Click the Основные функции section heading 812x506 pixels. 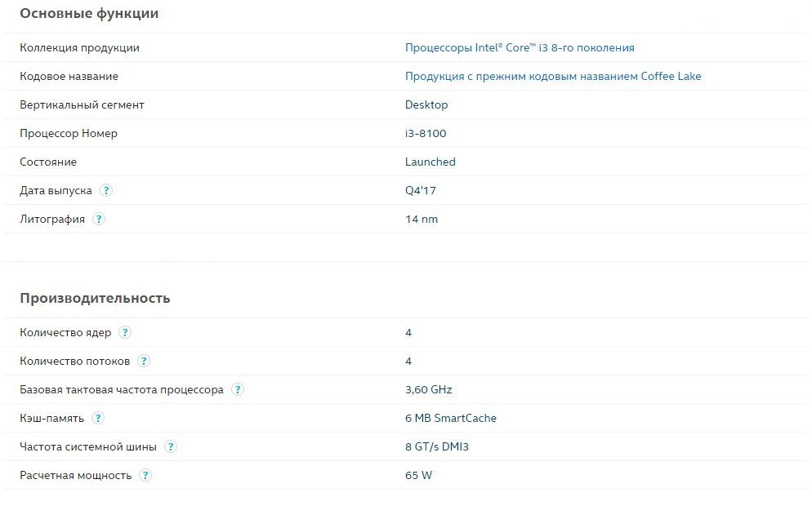89,13
